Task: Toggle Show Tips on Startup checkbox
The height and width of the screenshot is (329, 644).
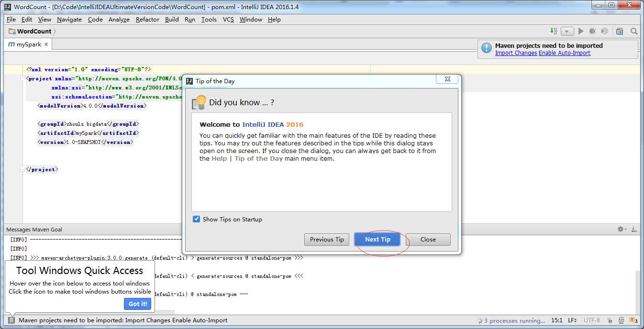Action: click(x=196, y=219)
